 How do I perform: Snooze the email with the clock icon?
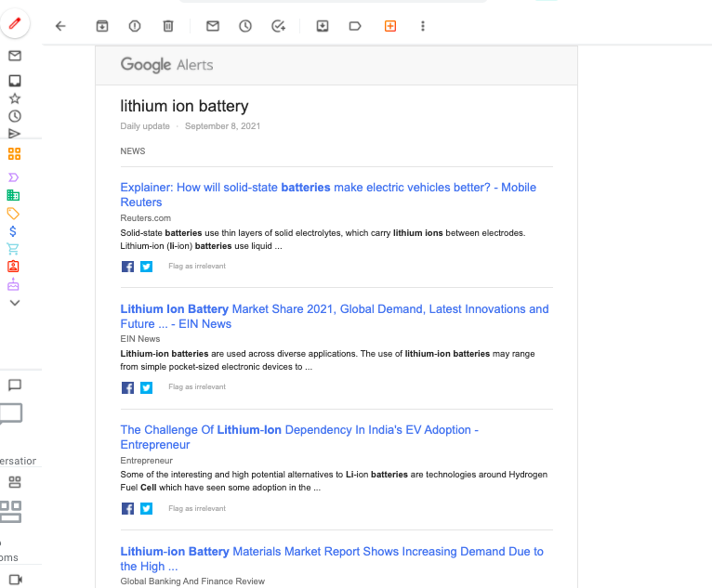click(245, 26)
